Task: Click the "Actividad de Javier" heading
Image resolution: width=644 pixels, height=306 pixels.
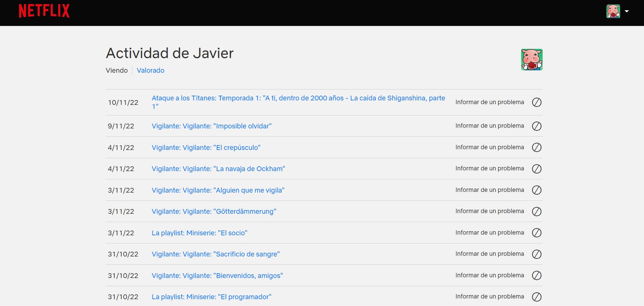Action: pos(170,53)
